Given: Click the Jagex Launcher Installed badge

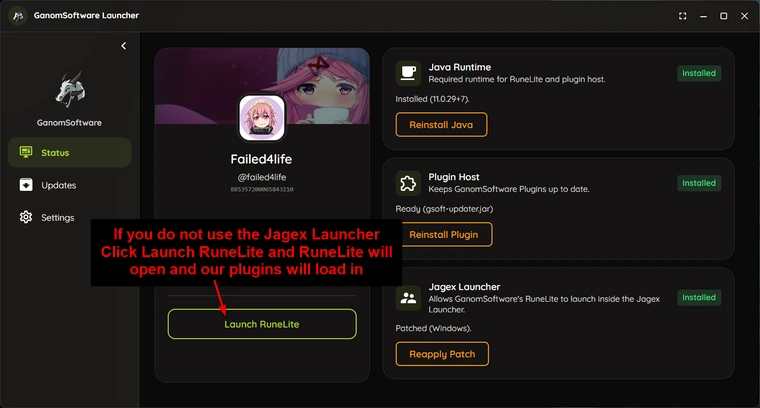Looking at the screenshot, I should (699, 298).
